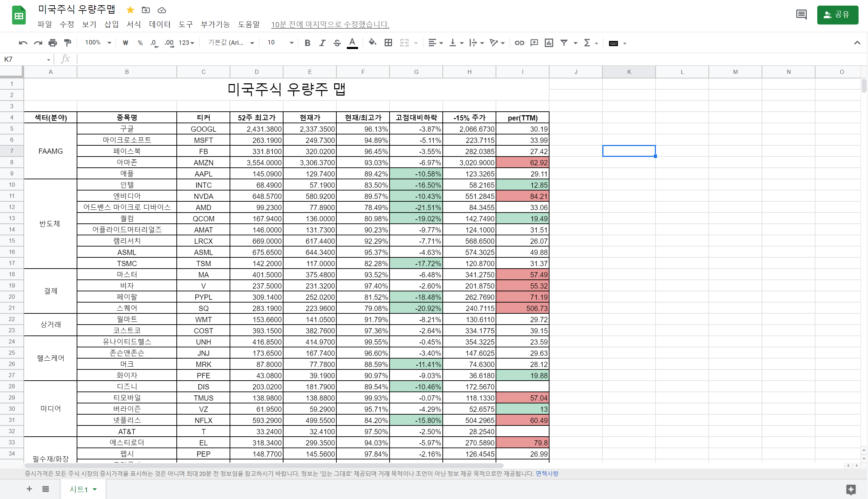This screenshot has width=868, height=499.
Task: Go to Sheets home icon
Action: pyautogui.click(x=19, y=15)
